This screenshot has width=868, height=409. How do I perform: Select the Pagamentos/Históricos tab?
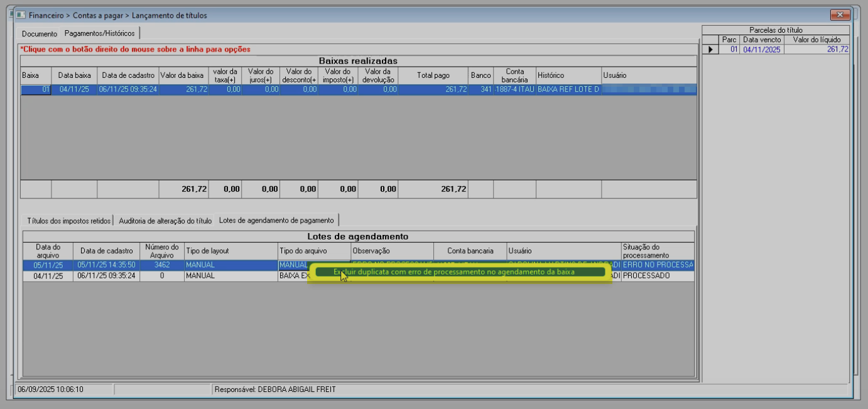[99, 33]
